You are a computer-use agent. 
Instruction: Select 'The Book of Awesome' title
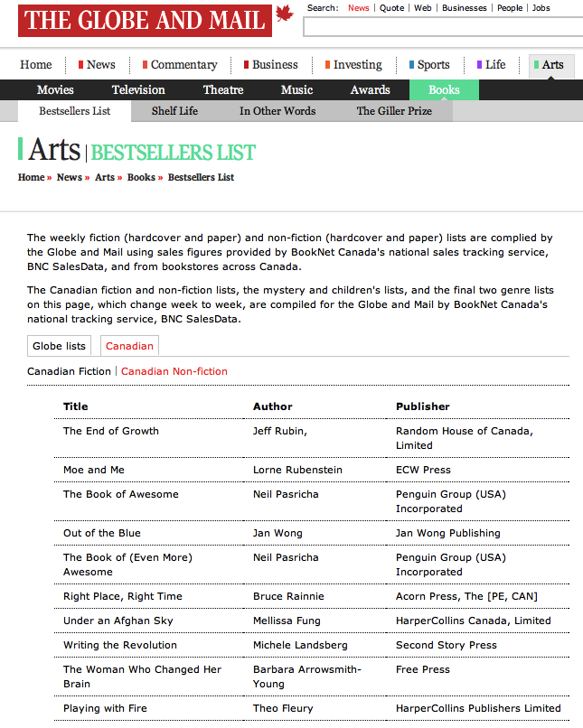point(121,494)
